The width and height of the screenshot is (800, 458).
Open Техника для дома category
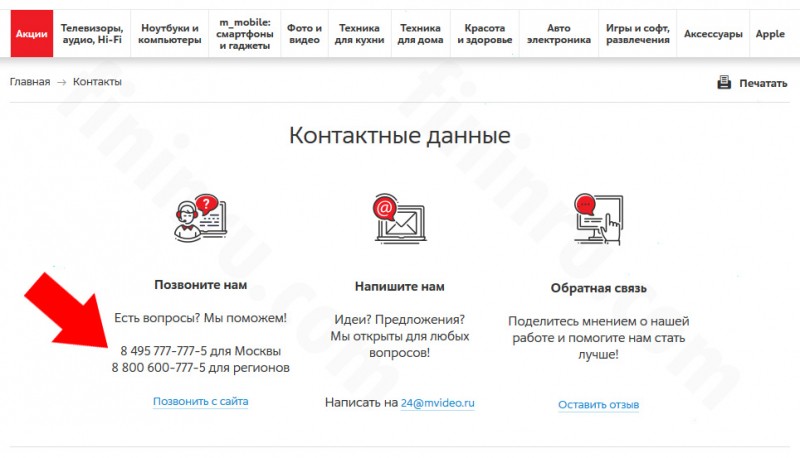click(420, 34)
